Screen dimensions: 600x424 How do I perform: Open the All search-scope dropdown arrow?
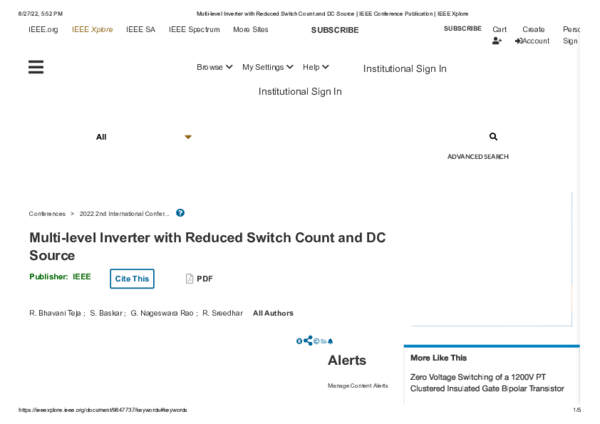click(x=188, y=136)
